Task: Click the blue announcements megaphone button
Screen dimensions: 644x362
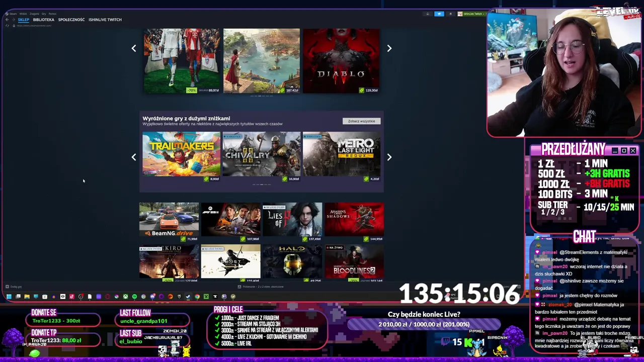Action: point(439,14)
